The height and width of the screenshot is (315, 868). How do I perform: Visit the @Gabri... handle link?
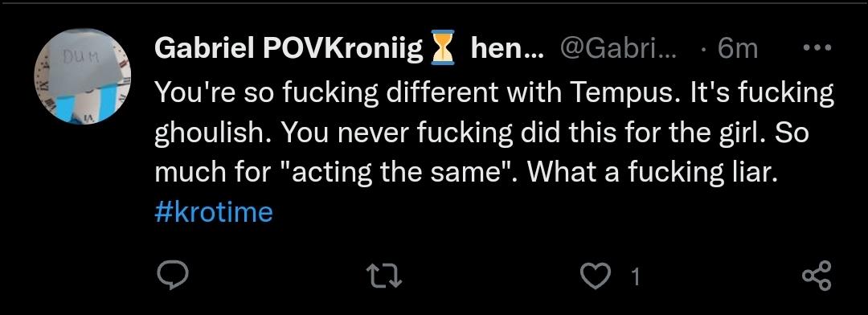[x=618, y=49]
